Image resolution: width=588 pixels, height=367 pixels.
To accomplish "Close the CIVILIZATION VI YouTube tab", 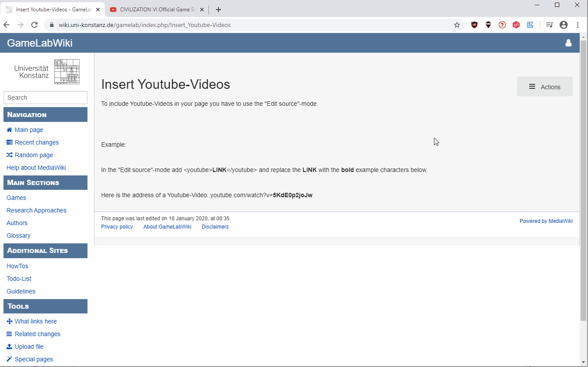I will (202, 10).
